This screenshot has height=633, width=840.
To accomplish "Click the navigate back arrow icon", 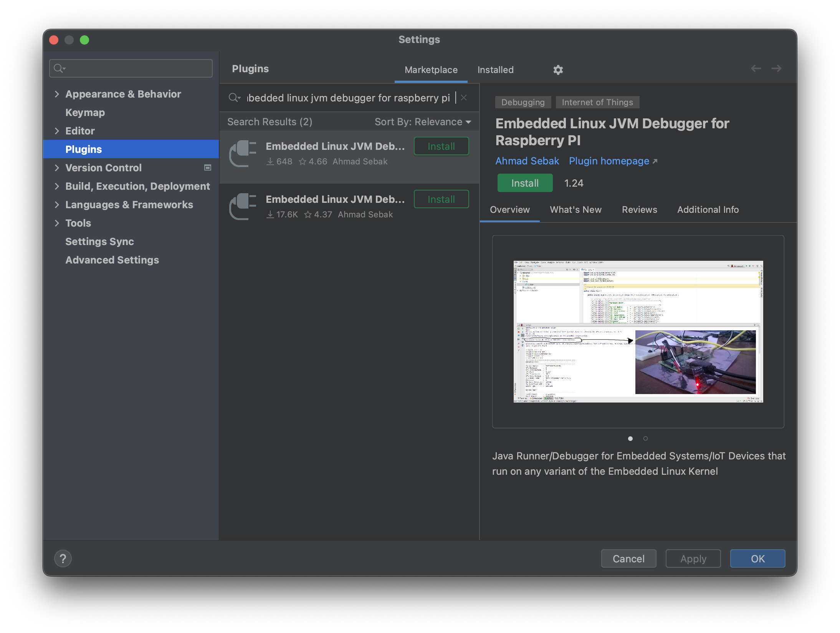I will pos(756,68).
